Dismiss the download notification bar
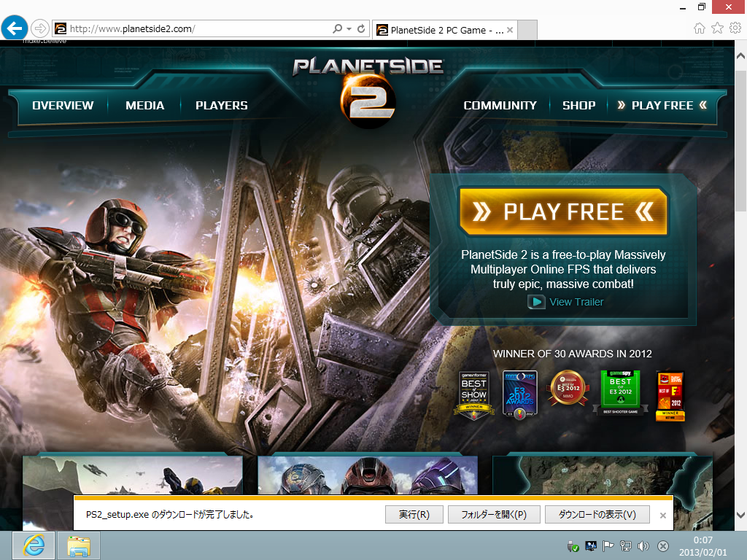 click(x=662, y=516)
